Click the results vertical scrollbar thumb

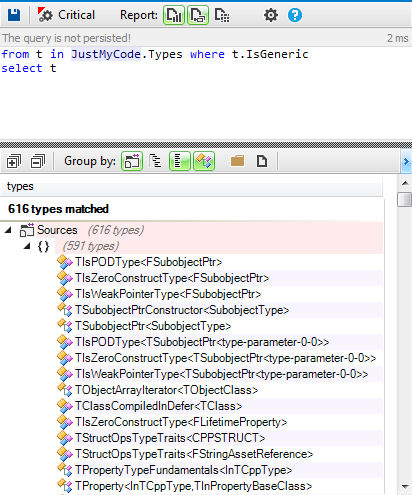[404, 199]
